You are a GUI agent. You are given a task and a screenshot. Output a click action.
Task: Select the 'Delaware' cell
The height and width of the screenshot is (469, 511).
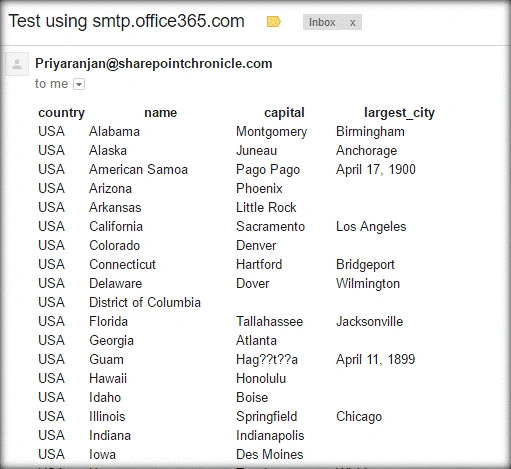[115, 283]
